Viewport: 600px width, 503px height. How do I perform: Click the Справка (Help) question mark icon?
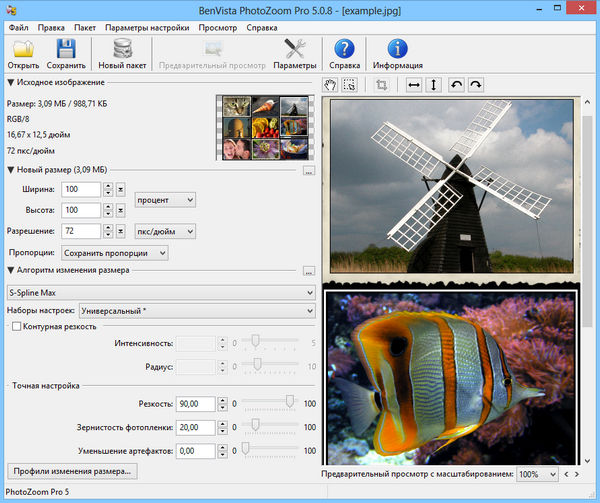[344, 50]
